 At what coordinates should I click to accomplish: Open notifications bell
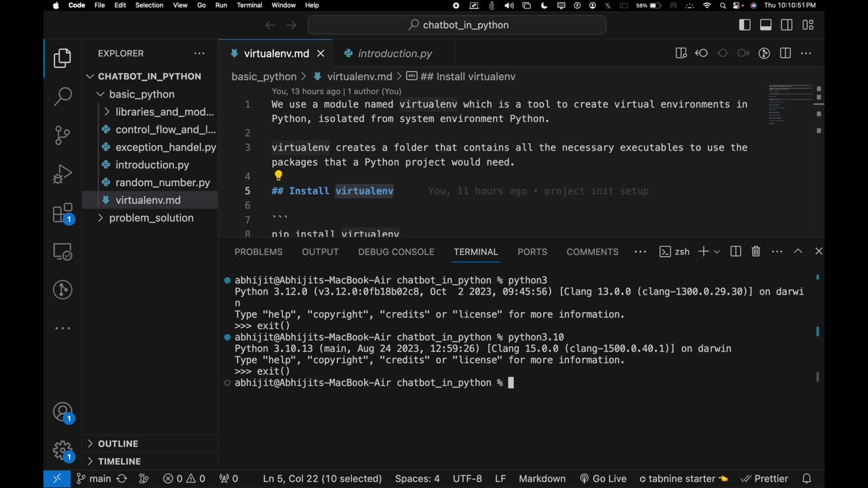807,479
